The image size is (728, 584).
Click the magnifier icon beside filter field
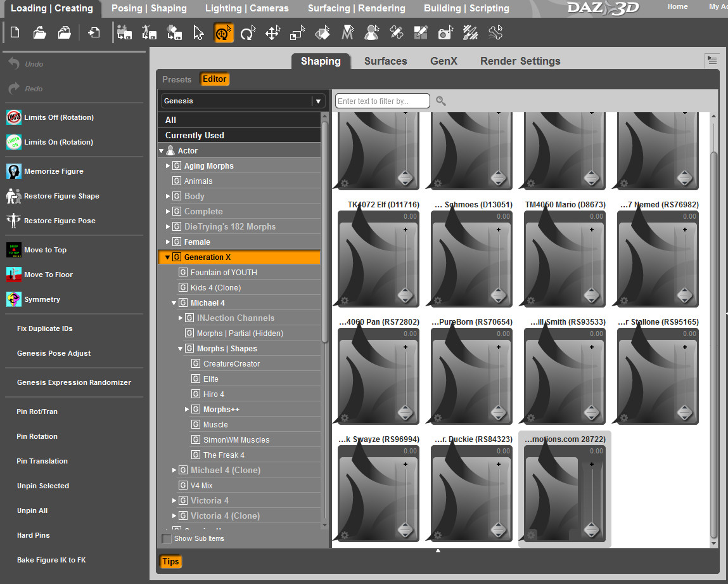[441, 101]
